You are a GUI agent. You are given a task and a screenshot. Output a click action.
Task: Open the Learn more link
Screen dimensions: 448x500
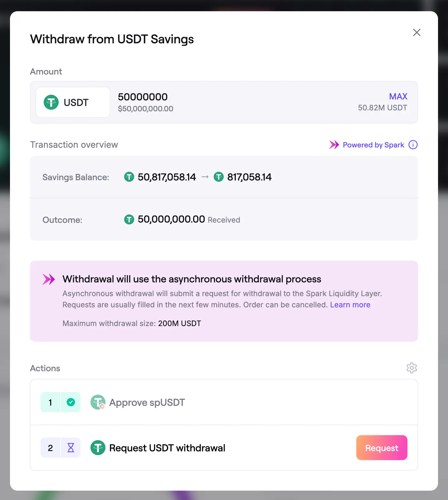tap(350, 305)
